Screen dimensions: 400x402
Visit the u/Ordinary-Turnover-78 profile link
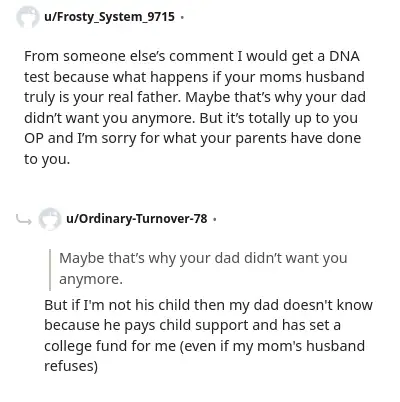[137, 219]
